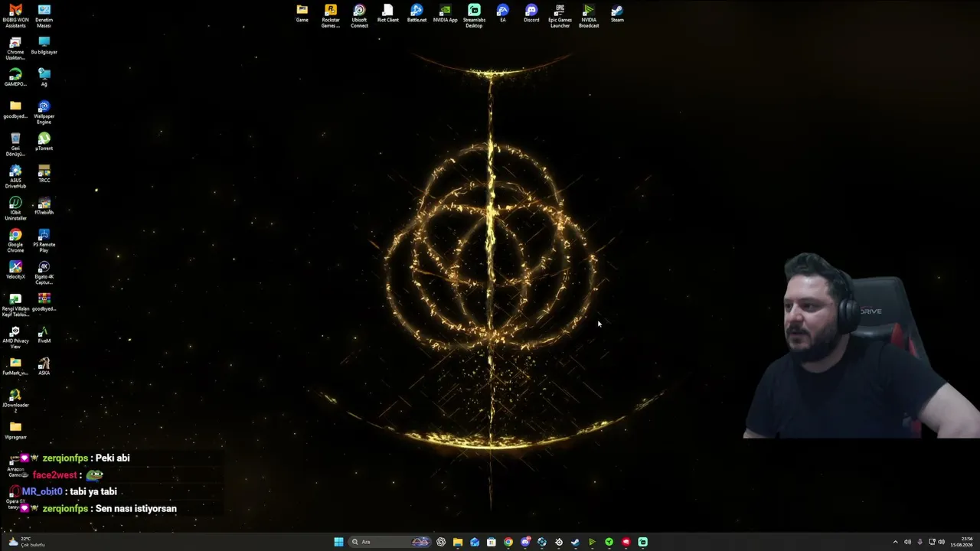
Task: Select the µTorrent desktop shortcut
Action: 44,142
